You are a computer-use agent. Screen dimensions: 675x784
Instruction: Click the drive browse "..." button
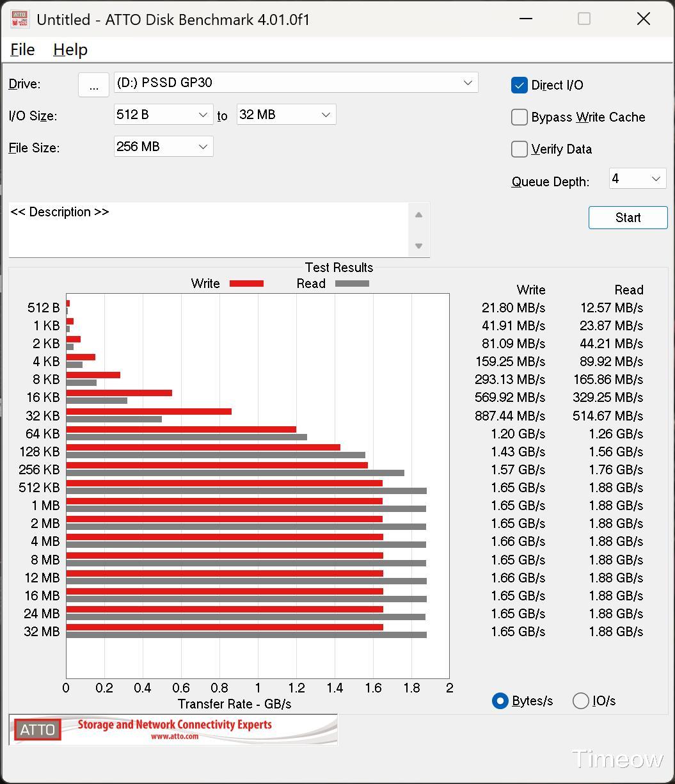(x=93, y=84)
